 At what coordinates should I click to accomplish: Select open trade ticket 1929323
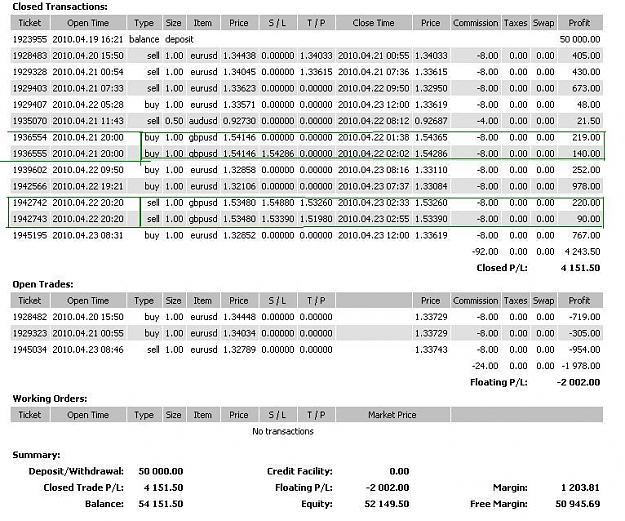click(x=30, y=333)
